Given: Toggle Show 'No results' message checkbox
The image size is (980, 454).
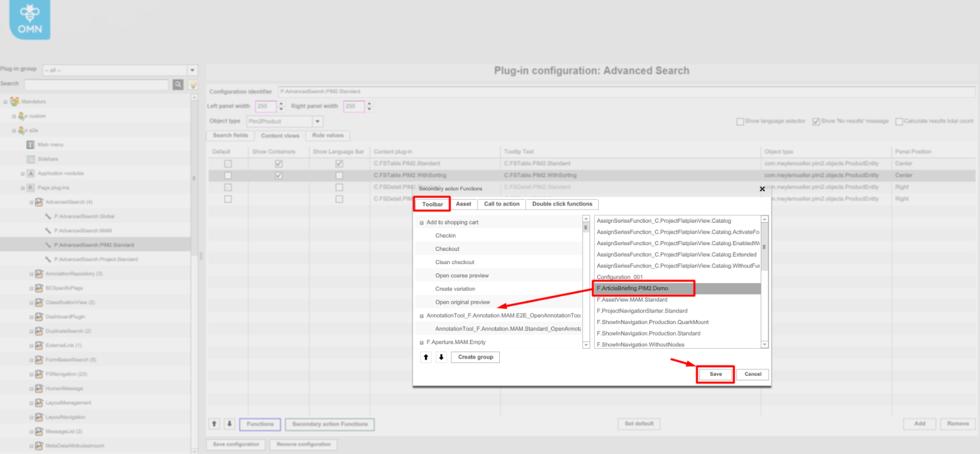Looking at the screenshot, I should (x=816, y=121).
